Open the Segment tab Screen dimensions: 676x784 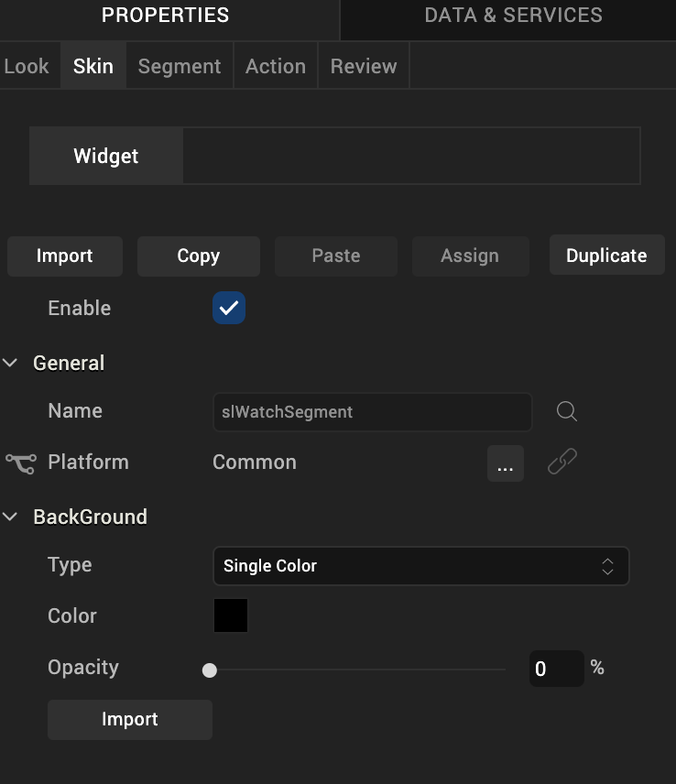180,67
